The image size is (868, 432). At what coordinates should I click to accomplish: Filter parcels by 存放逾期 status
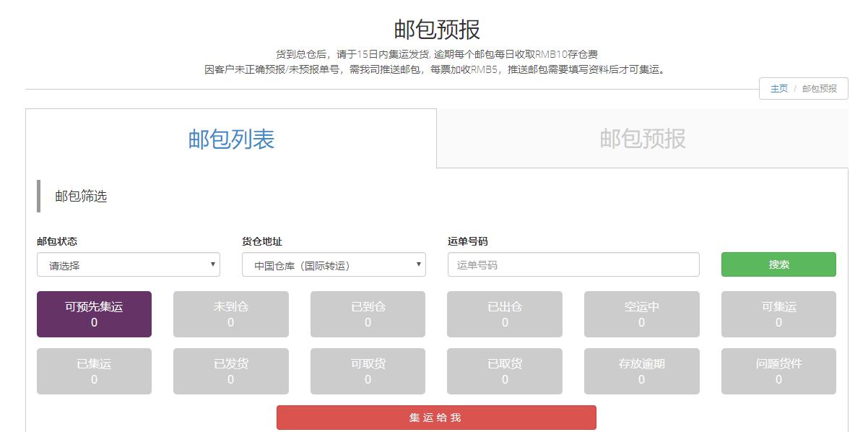click(641, 371)
